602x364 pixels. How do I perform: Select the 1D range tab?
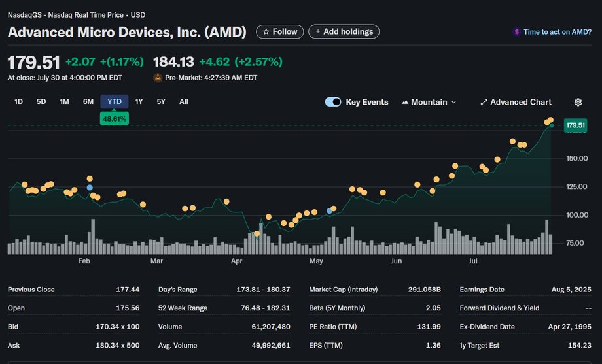(18, 102)
